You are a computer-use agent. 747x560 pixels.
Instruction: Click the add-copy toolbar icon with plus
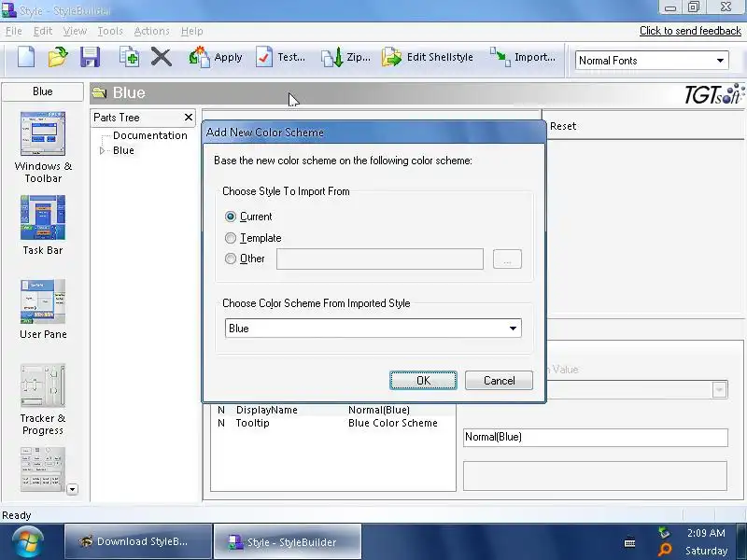pyautogui.click(x=129, y=57)
